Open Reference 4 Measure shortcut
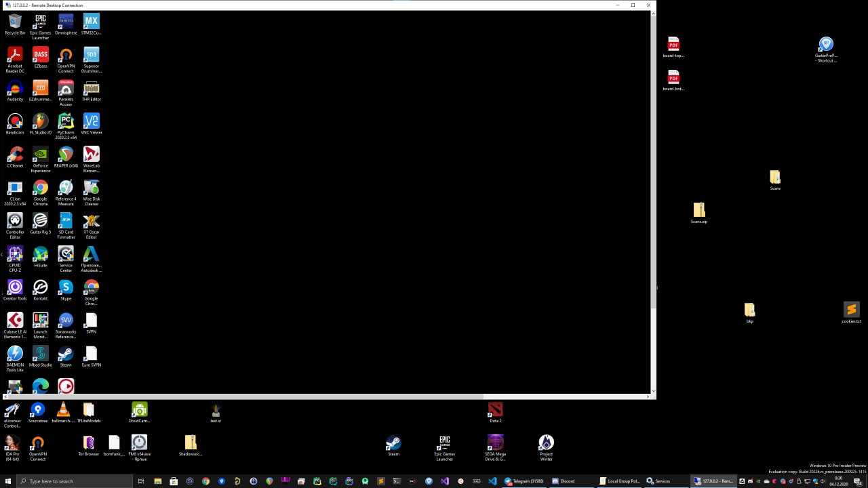The height and width of the screenshot is (488, 868). point(66,192)
